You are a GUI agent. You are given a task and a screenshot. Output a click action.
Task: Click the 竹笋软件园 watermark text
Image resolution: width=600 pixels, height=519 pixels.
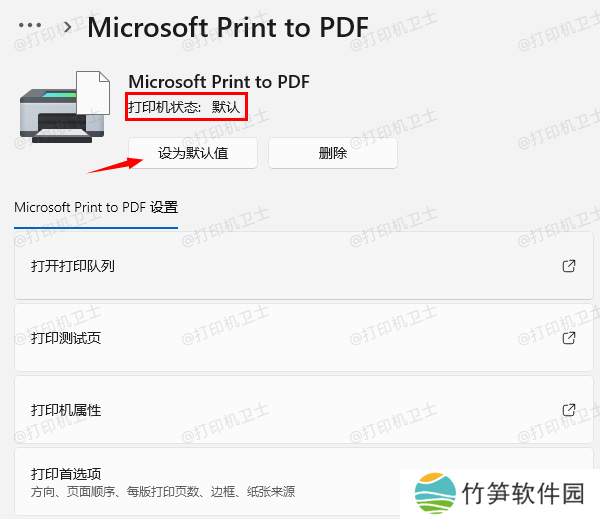point(523,493)
